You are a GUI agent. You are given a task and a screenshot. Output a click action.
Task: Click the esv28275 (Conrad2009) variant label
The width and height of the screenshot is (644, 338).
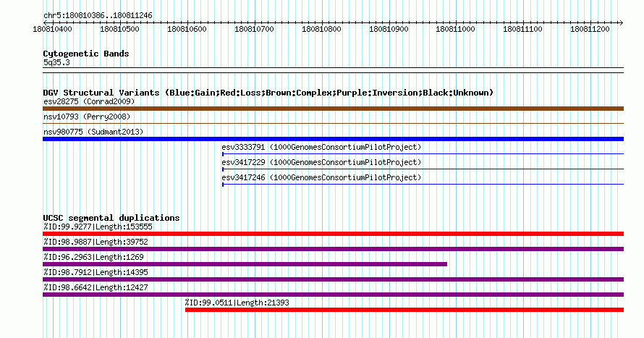click(89, 101)
